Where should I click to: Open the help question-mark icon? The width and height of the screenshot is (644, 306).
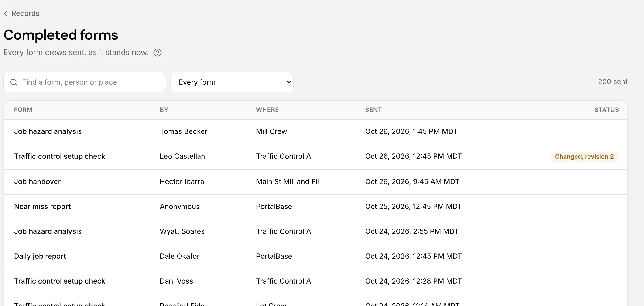(x=158, y=53)
